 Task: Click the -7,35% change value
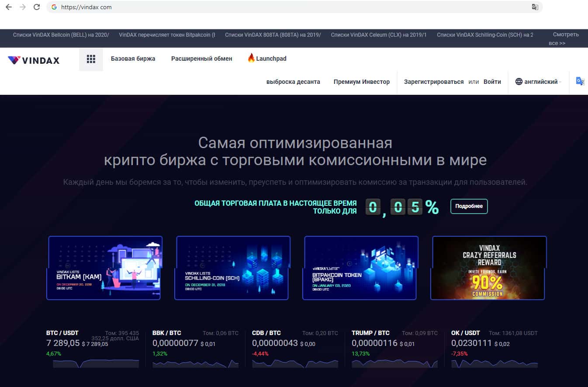pyautogui.click(x=460, y=354)
